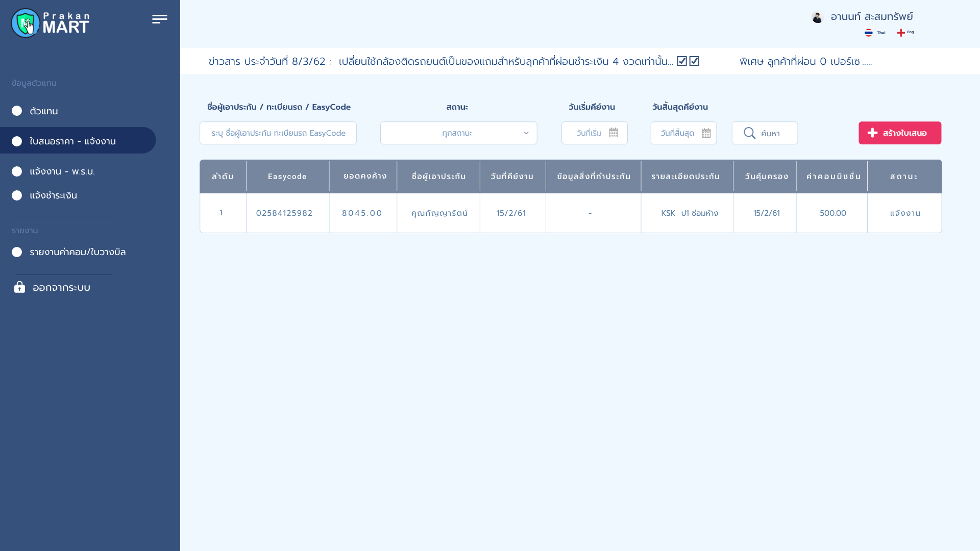
Task: Open calendar icon in end date field
Action: 706,133
